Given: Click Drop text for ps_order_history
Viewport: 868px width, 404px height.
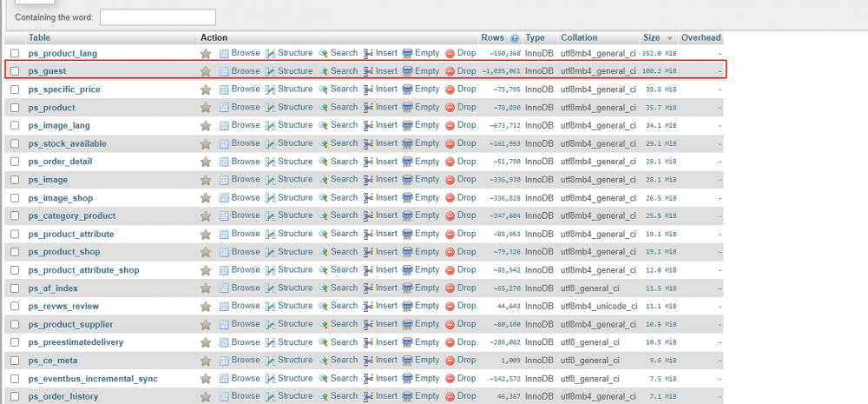Looking at the screenshot, I should coord(467,396).
